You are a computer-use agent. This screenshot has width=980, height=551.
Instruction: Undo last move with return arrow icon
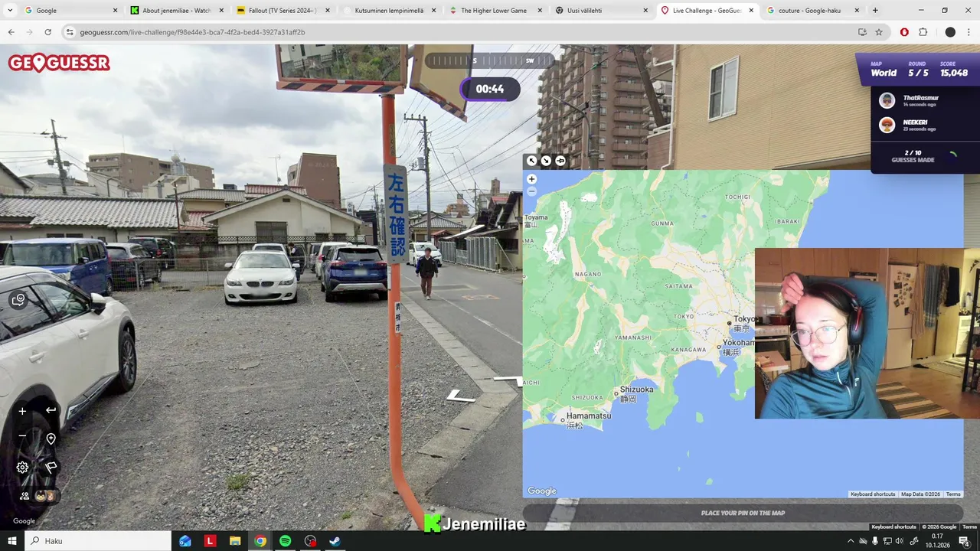coord(51,410)
